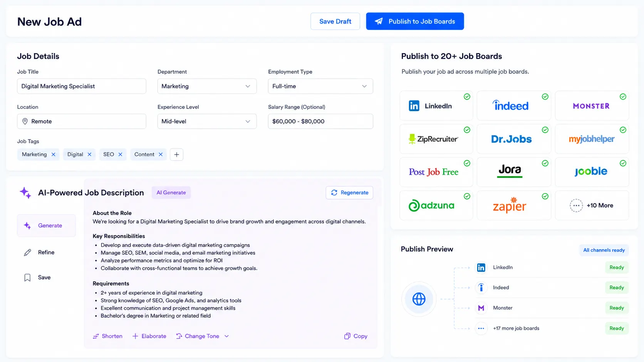Click the globe icon in Publish Preview

[x=419, y=299]
